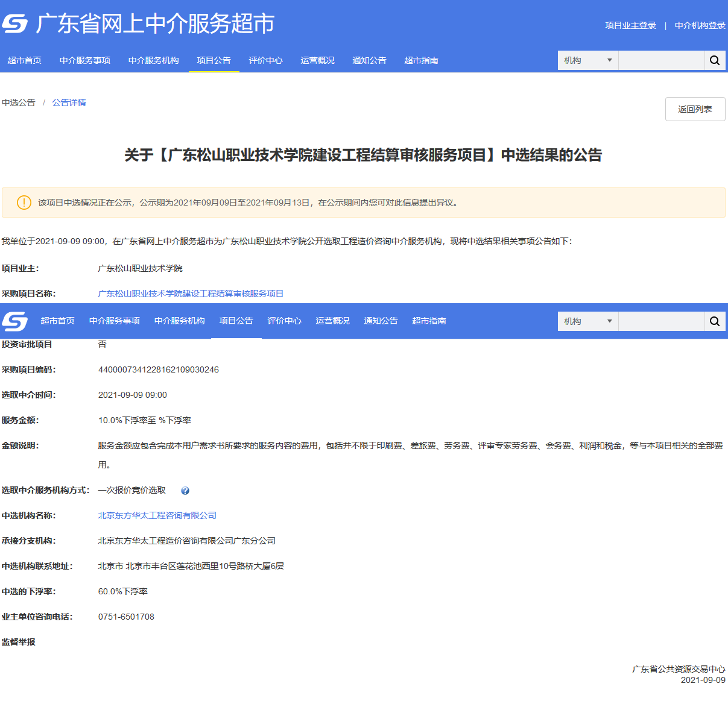The width and height of the screenshot is (728, 701).
Task: Click the 60.0%下浮率 value
Action: (x=123, y=591)
